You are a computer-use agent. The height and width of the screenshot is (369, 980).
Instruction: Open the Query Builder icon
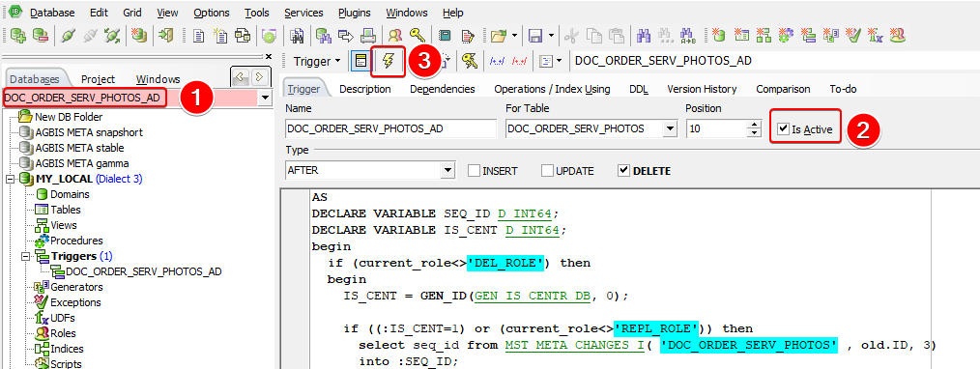242,35
